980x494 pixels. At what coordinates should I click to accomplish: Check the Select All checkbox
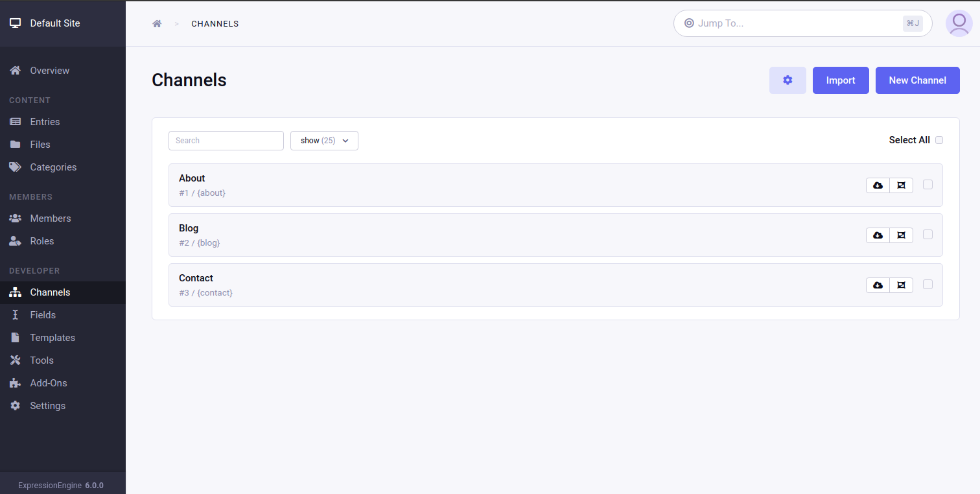pyautogui.click(x=939, y=139)
